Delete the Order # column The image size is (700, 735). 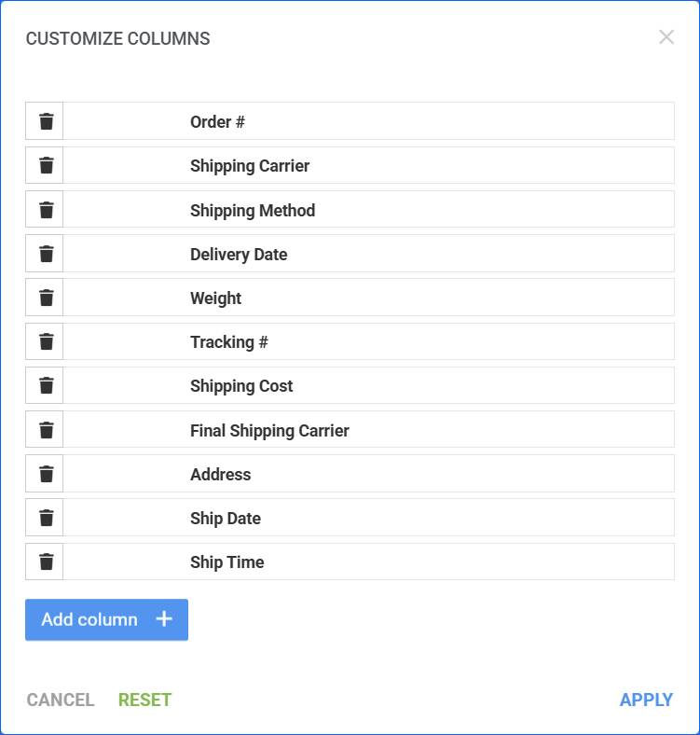pyautogui.click(x=46, y=121)
